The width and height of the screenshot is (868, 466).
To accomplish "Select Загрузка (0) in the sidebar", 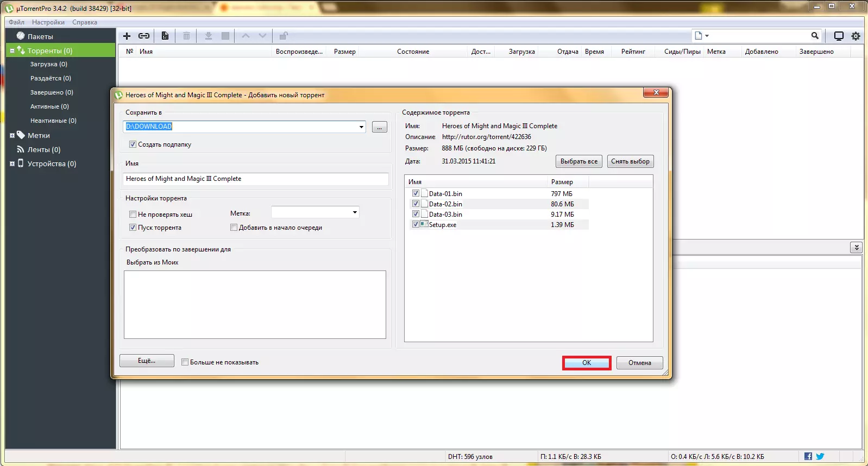I will pos(49,64).
